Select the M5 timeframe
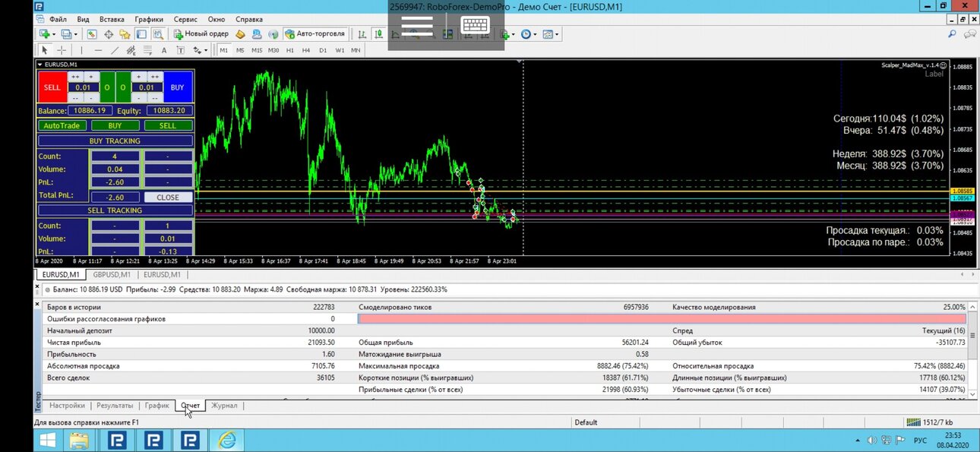980x452 pixels. (240, 50)
